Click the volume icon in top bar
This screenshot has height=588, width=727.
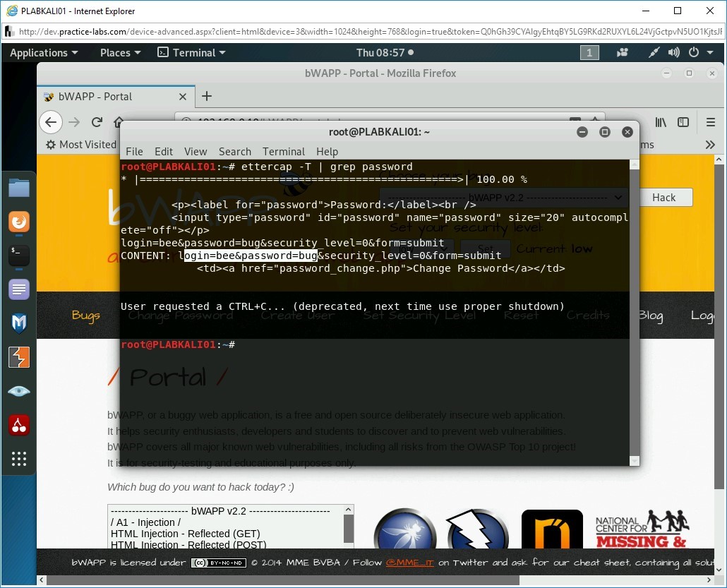tap(674, 53)
